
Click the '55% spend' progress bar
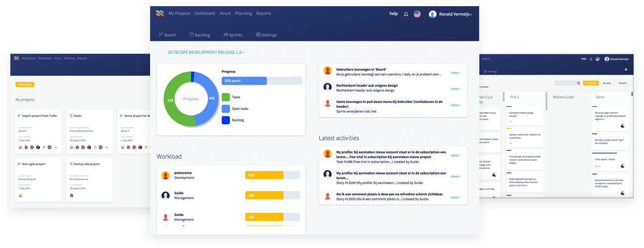pyautogui.click(x=262, y=81)
